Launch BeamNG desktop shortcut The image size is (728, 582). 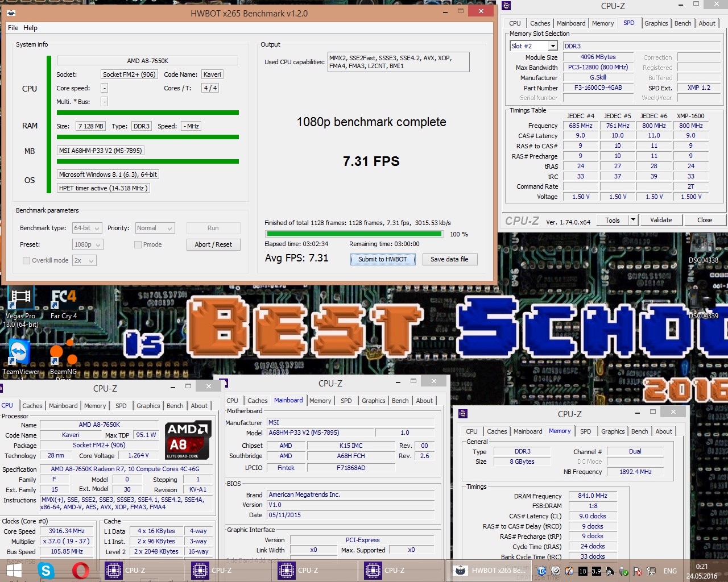point(63,358)
